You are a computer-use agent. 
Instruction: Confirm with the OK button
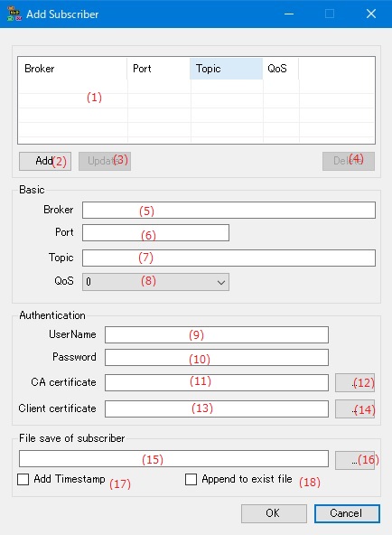click(x=274, y=513)
